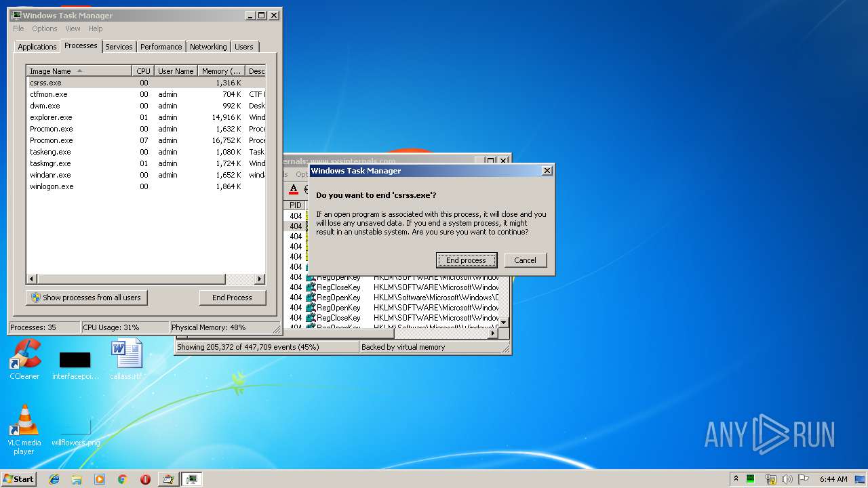The width and height of the screenshot is (868, 488).
Task: Click the Start button
Action: (18, 479)
